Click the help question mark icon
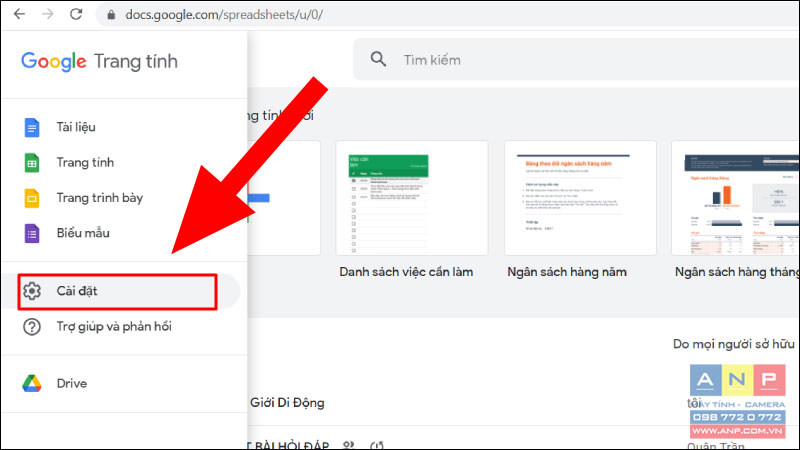 click(x=32, y=327)
